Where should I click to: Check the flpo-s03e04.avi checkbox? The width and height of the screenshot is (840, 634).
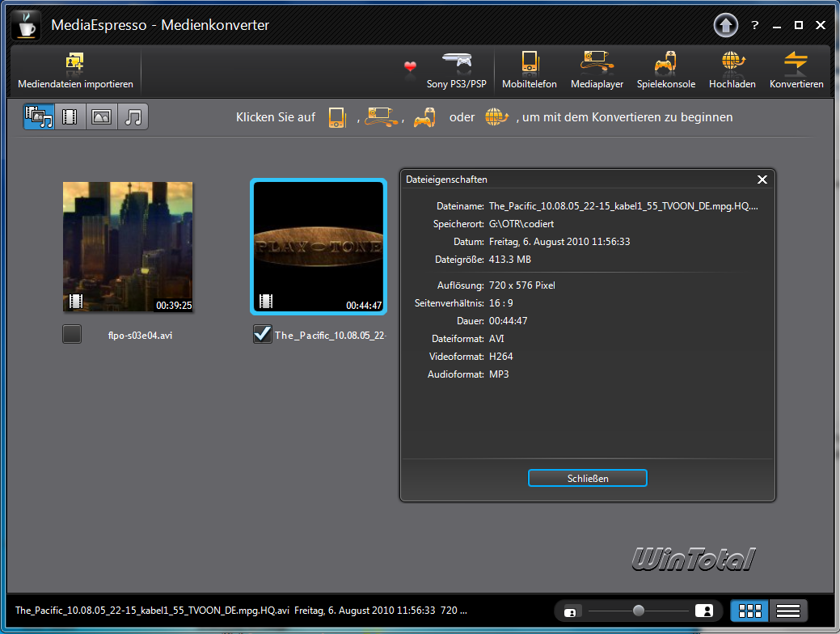[72, 334]
